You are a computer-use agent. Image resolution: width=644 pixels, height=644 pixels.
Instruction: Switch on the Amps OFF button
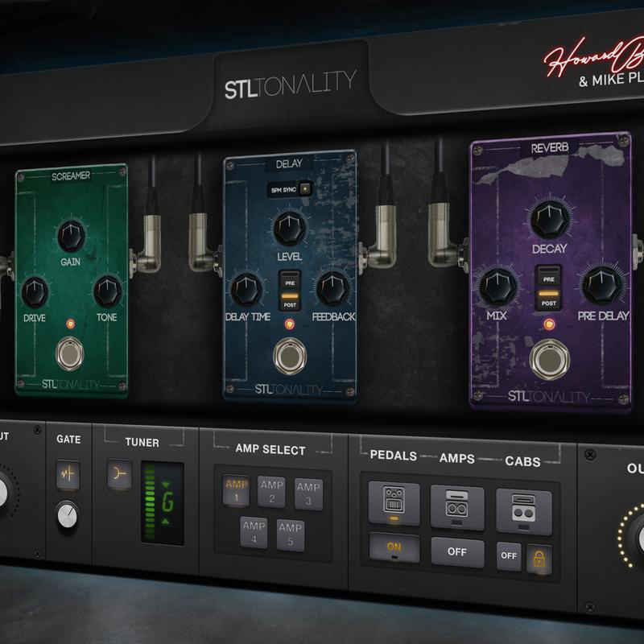coord(457,551)
